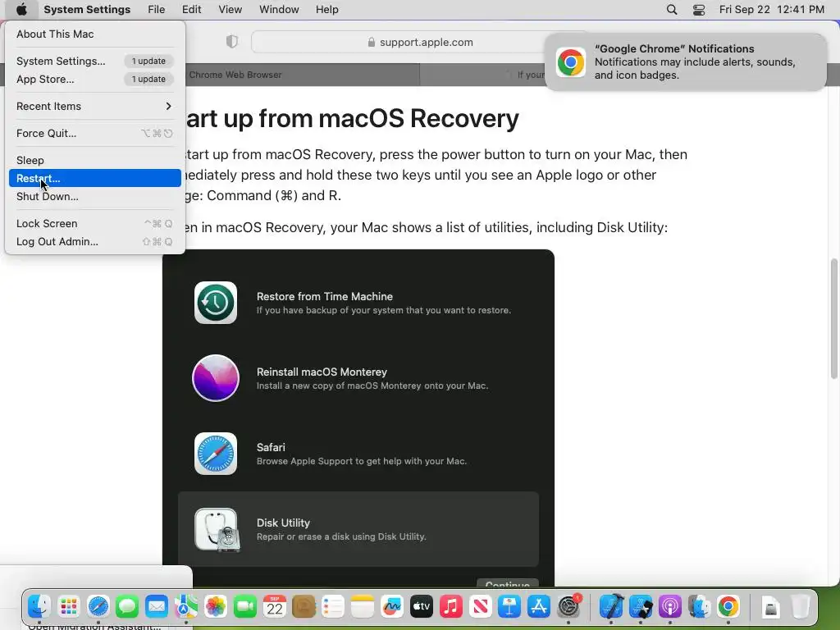Launch Freeform from the Dock
The width and height of the screenshot is (840, 630).
[x=391, y=606]
